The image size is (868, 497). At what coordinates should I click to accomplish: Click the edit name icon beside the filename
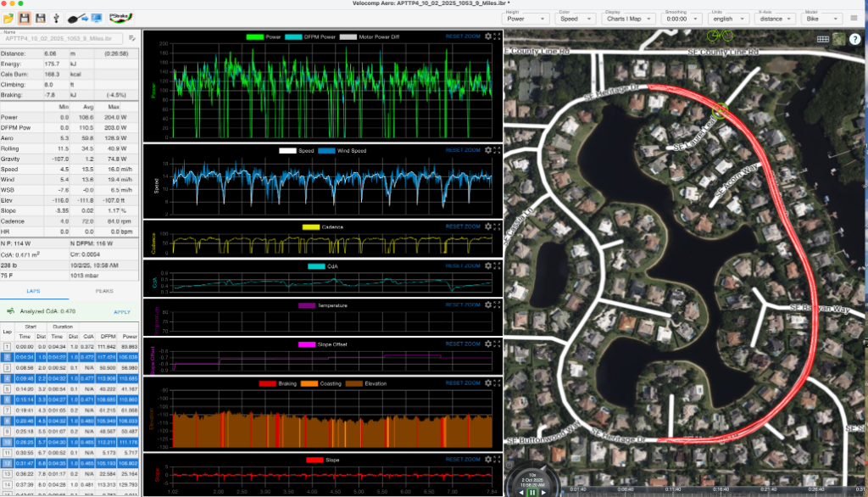[x=132, y=38]
